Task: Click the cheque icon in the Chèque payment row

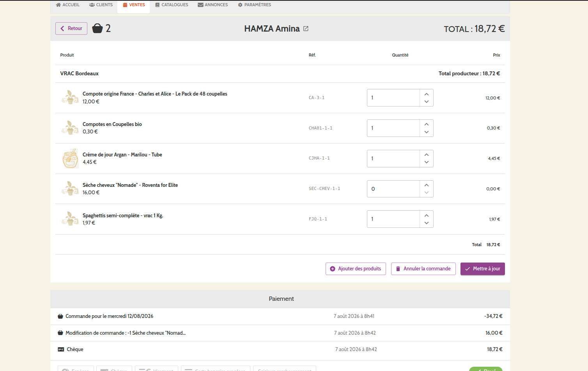Action: coord(61,350)
